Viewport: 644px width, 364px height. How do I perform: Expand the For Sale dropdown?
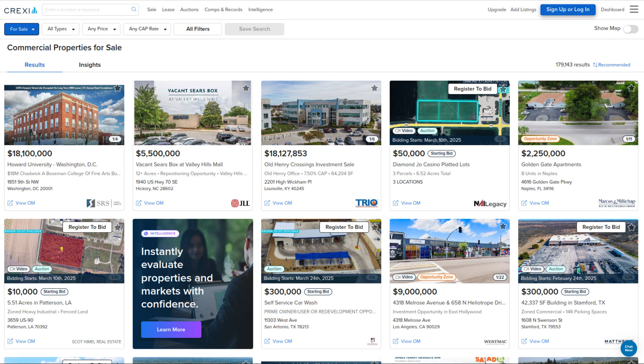point(22,29)
